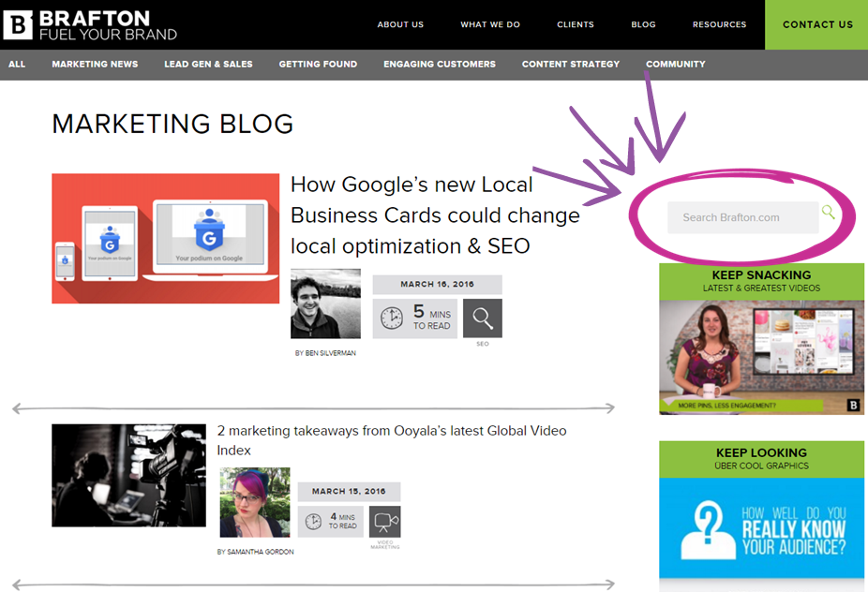Click Samantha Gordon's author photo
This screenshot has width=868, height=592.
pyautogui.click(x=254, y=502)
